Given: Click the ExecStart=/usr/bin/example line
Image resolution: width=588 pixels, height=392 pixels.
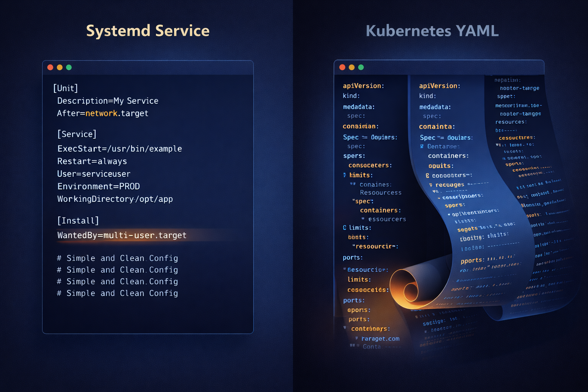Looking at the screenshot, I should pos(119,149).
